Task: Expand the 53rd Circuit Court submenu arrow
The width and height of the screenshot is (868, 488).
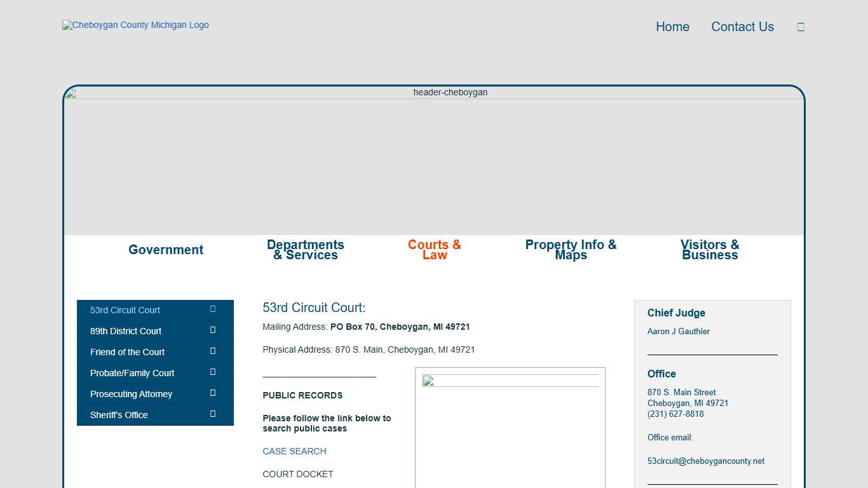Action: click(213, 309)
